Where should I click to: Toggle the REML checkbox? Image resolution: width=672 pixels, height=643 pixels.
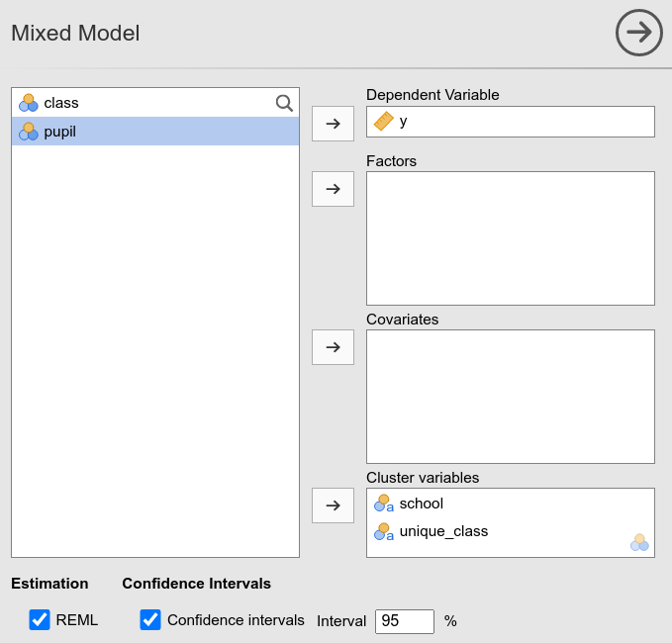[40, 620]
